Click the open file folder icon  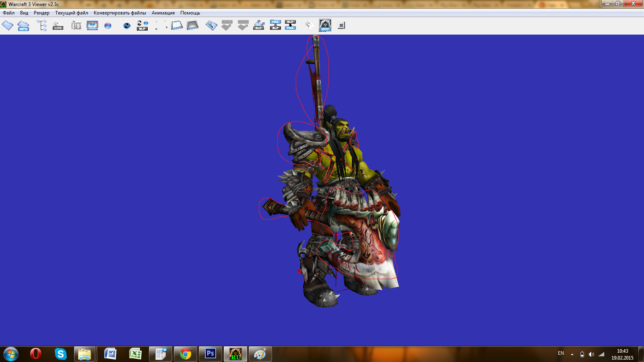pos(8,26)
